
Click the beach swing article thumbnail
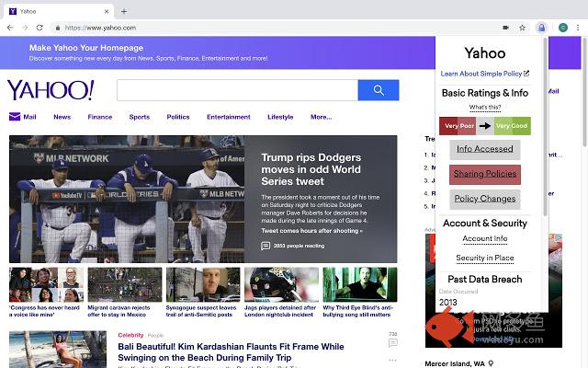(x=58, y=350)
